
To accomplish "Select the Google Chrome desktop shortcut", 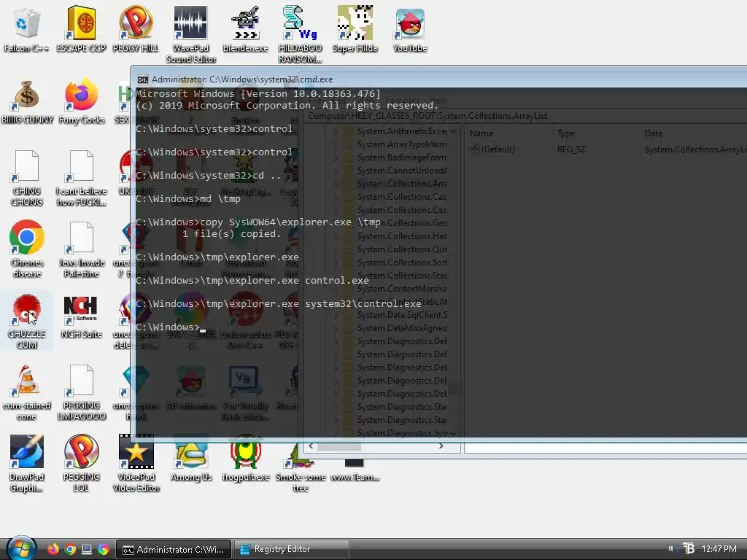I will click(27, 249).
